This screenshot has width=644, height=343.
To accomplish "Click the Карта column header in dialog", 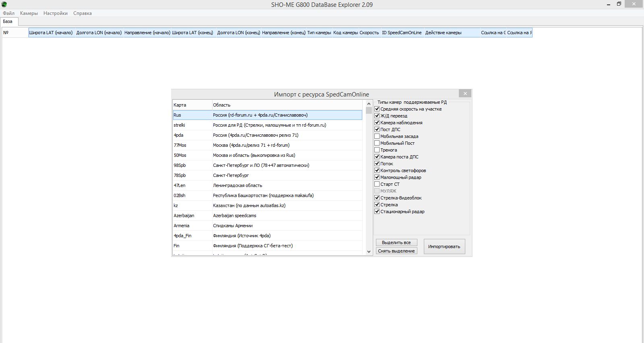I will [x=192, y=105].
